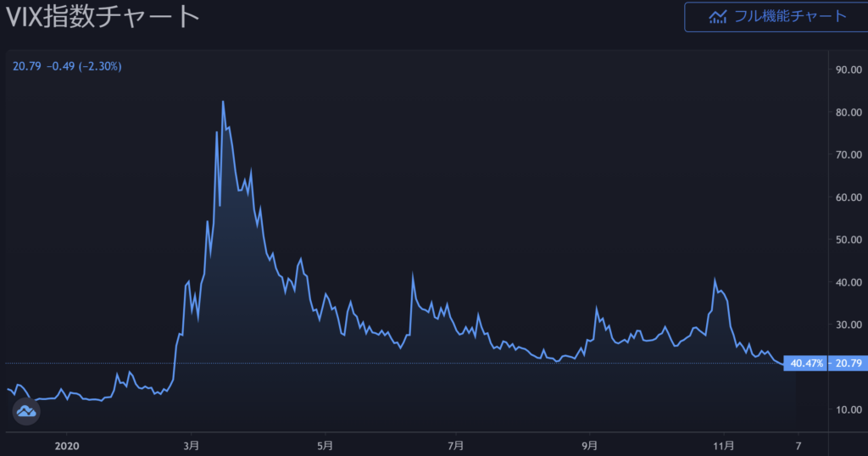Select the 2020 label on the time axis

[66, 444]
